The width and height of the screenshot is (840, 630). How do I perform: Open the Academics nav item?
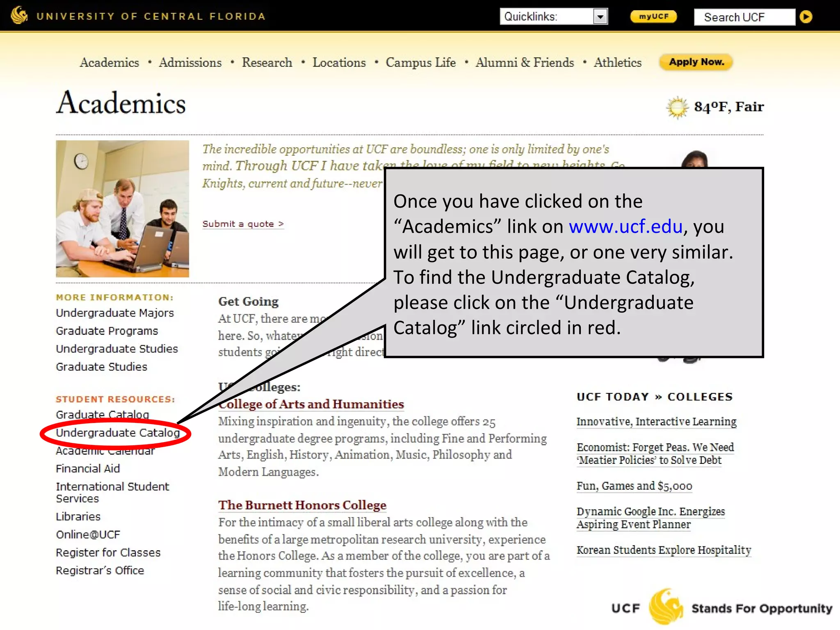110,62
